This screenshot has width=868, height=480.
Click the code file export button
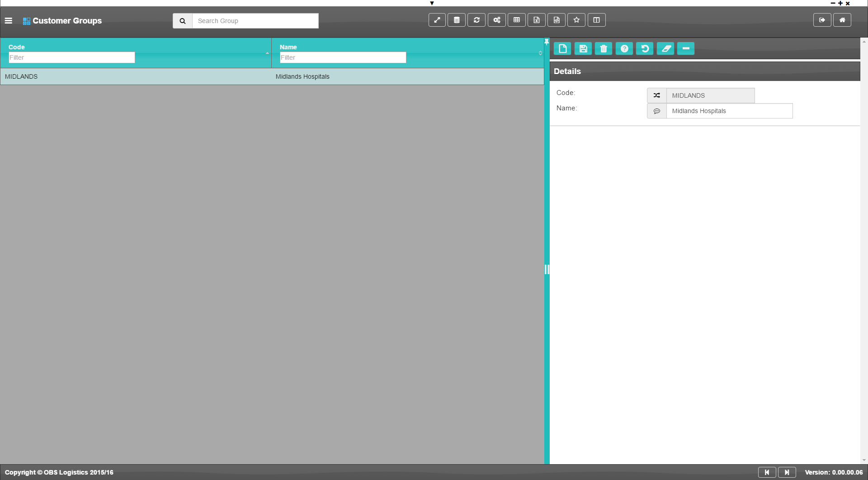pos(557,20)
